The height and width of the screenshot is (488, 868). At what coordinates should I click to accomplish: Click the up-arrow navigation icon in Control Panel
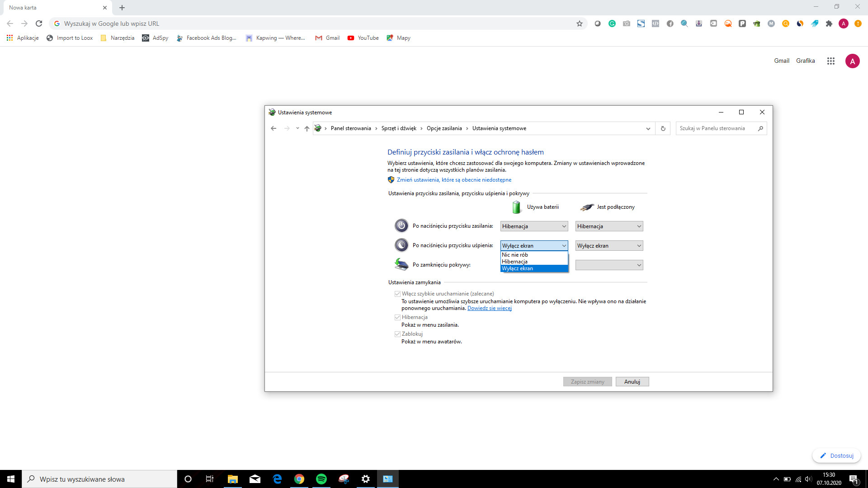[x=307, y=128]
